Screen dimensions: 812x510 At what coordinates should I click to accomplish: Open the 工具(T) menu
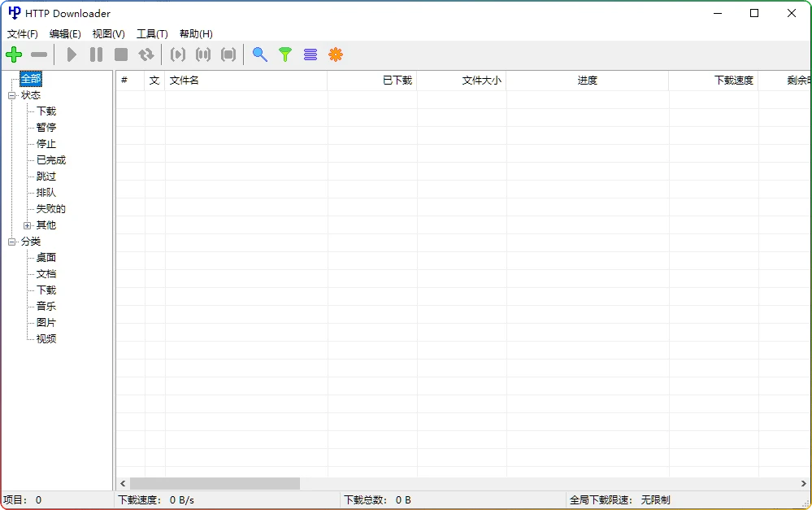[x=151, y=33]
